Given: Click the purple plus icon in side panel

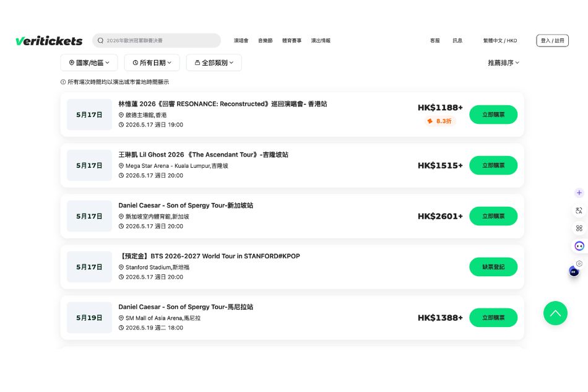Looking at the screenshot, I should pos(579,193).
